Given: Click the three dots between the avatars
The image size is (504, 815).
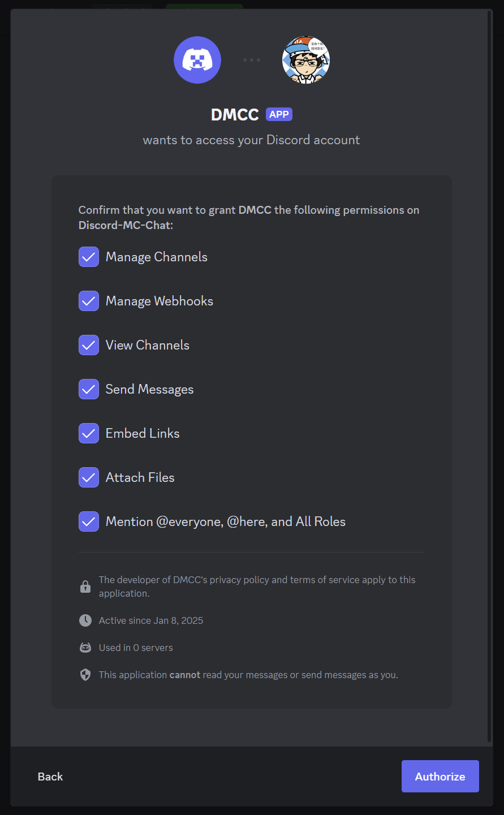Looking at the screenshot, I should point(252,60).
